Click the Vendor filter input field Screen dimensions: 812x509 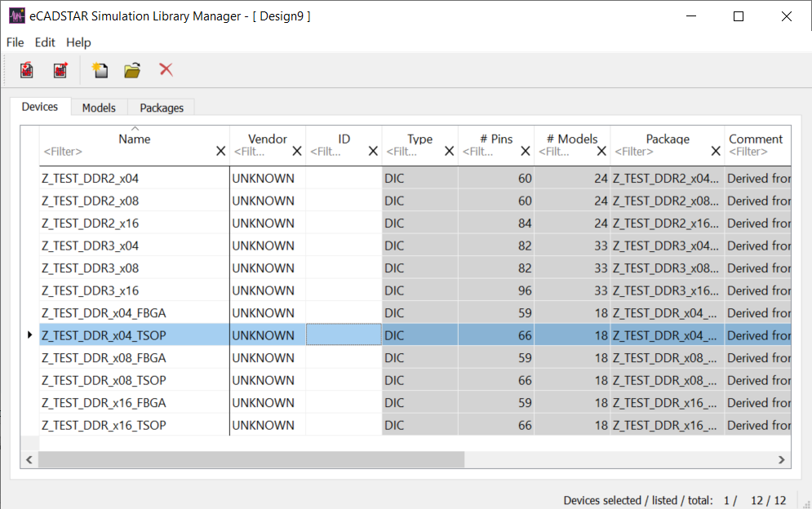260,152
